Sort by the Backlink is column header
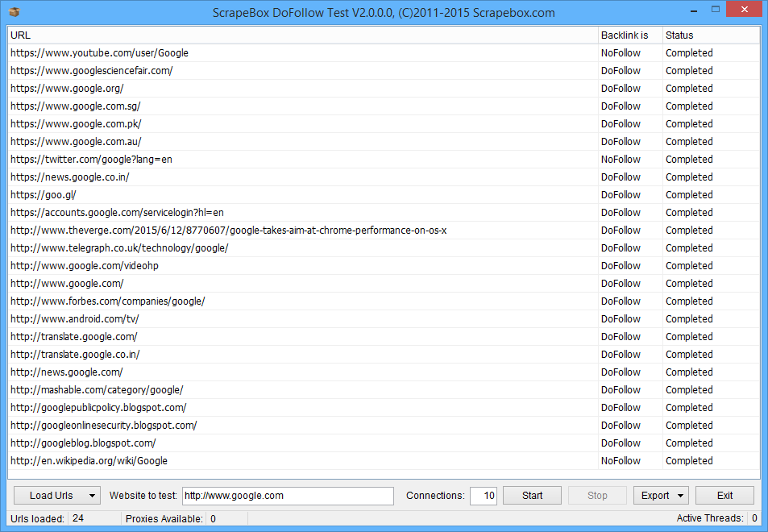The width and height of the screenshot is (768, 532). (629, 35)
